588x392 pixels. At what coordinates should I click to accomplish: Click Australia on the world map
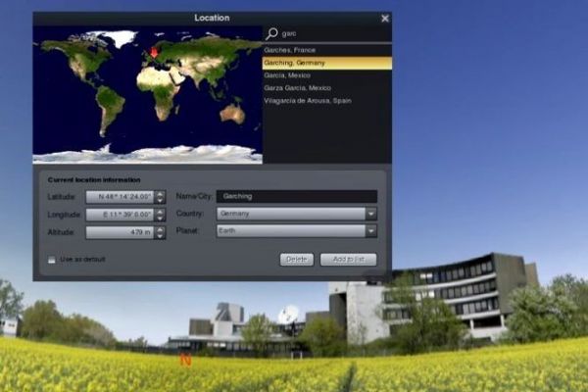pyautogui.click(x=230, y=113)
